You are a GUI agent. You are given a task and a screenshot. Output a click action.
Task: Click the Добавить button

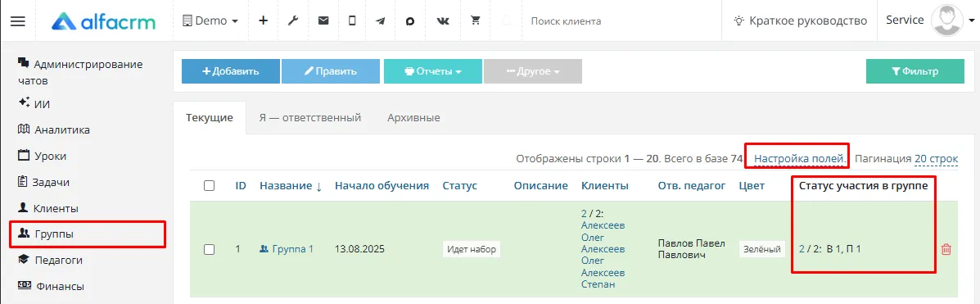click(231, 71)
